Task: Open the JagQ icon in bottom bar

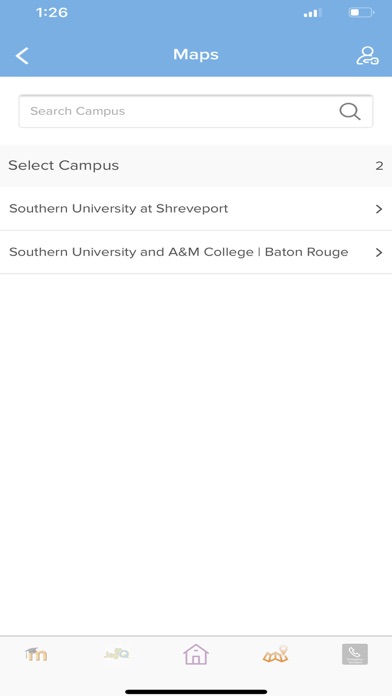Action: [x=117, y=654]
